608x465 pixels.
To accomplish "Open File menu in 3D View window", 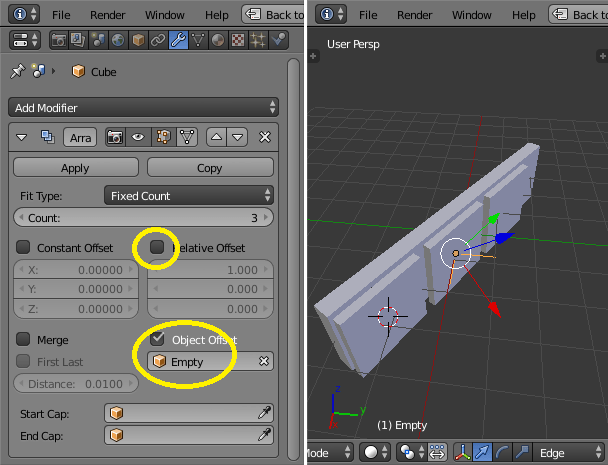I will [368, 15].
